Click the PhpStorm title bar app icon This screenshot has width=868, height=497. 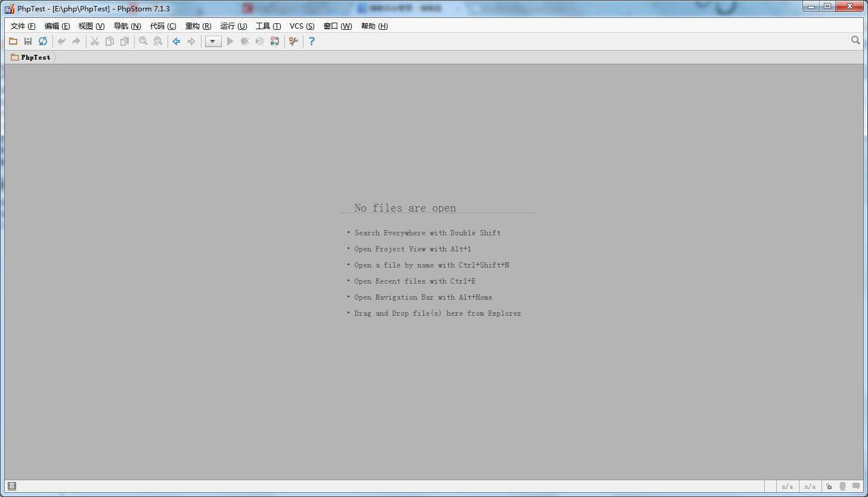point(10,8)
